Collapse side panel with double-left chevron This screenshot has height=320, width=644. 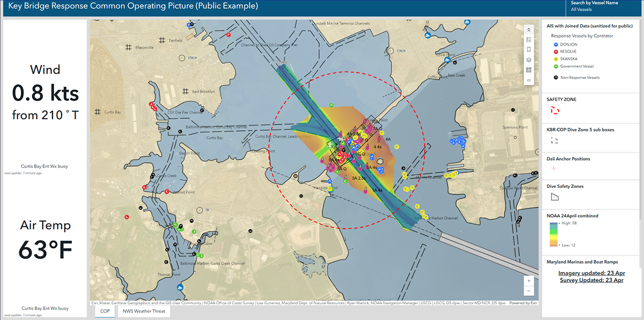(x=529, y=80)
